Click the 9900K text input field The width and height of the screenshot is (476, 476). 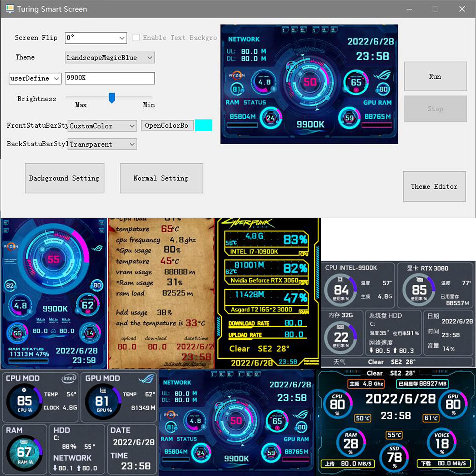tap(110, 78)
